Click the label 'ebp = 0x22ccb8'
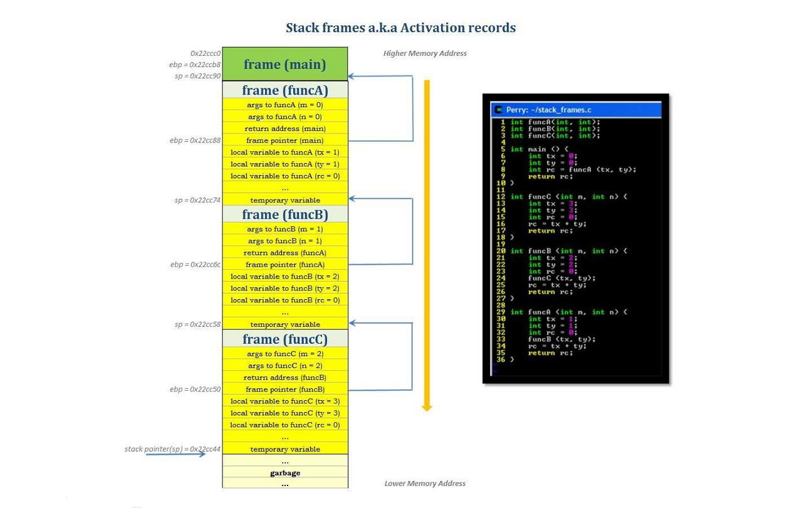Image resolution: width=812 pixels, height=508 pixels. click(195, 65)
